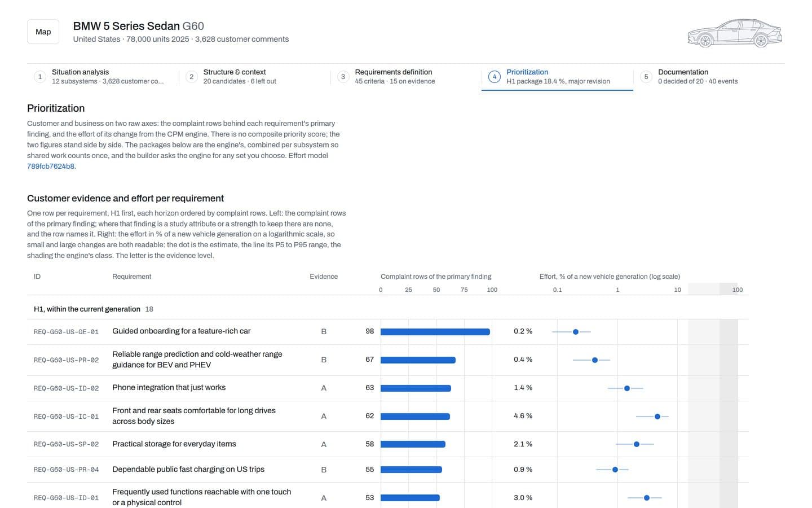812x508 pixels.
Task: Click the BMW sedan car illustration
Action: pos(735,33)
